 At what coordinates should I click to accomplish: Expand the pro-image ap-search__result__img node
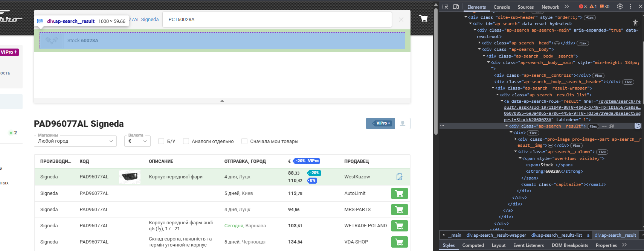(516, 139)
